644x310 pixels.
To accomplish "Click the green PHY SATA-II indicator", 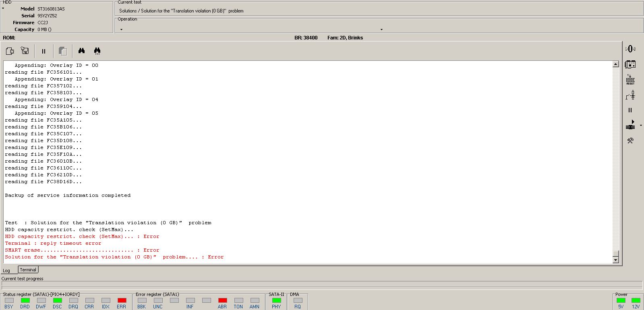I will (276, 300).
